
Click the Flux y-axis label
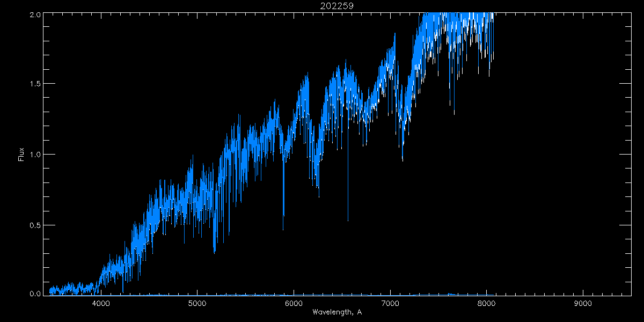click(x=21, y=155)
